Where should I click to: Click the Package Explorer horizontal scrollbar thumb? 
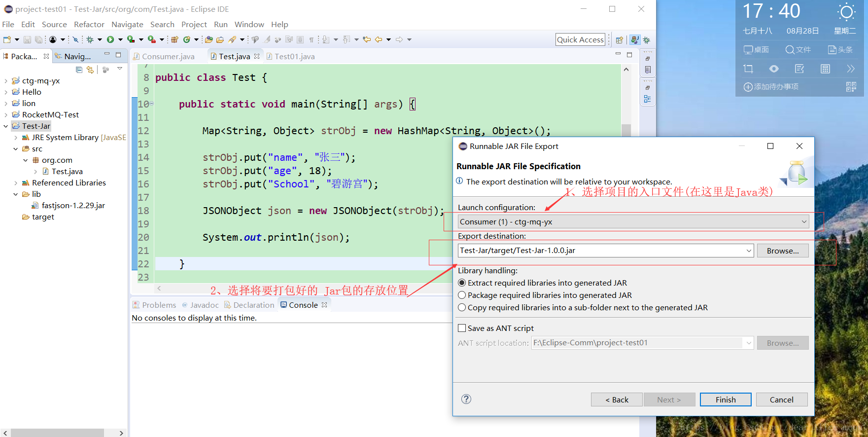[57, 433]
